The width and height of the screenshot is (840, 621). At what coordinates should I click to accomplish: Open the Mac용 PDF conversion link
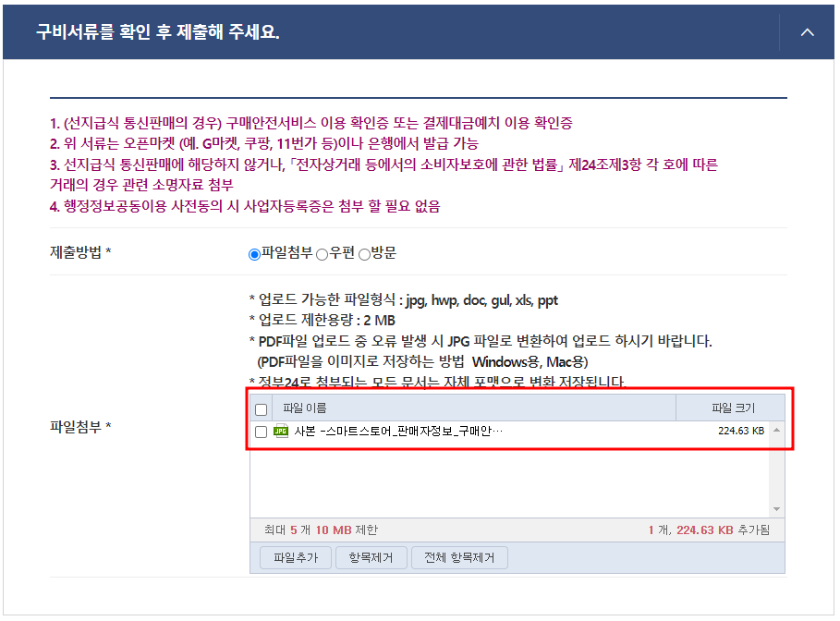pos(565,362)
